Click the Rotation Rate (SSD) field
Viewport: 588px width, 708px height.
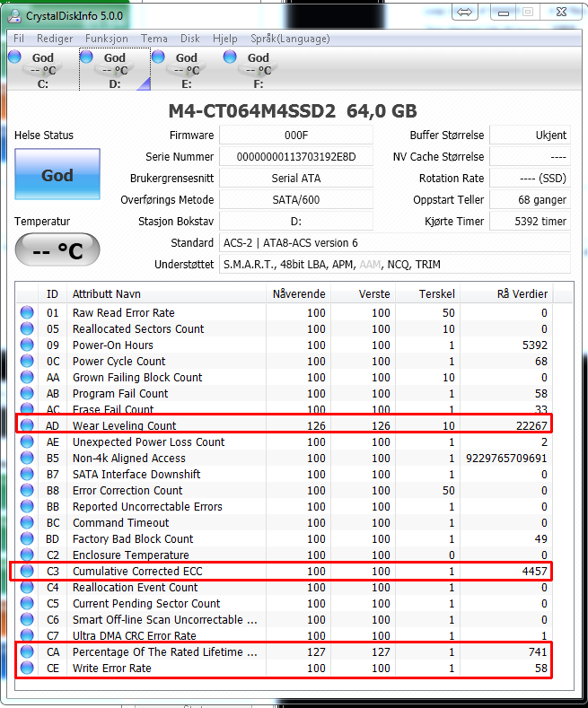pyautogui.click(x=531, y=179)
